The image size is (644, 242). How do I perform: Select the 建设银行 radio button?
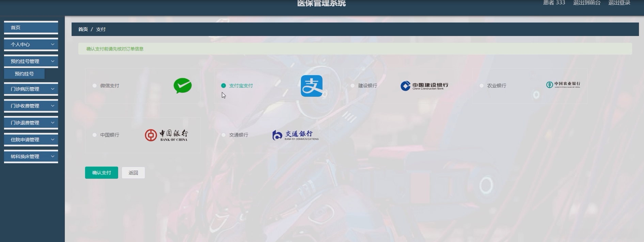click(352, 86)
